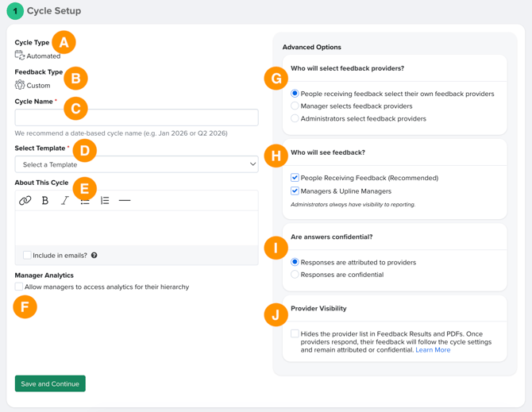This screenshot has height=412, width=532.
Task: Allow managers to access analytics checkbox
Action: (19, 287)
